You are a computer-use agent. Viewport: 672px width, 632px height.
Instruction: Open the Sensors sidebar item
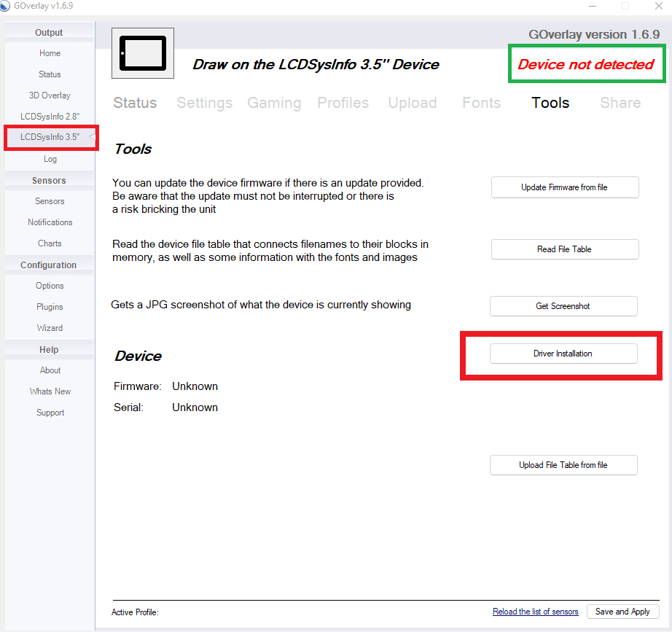[x=50, y=201]
